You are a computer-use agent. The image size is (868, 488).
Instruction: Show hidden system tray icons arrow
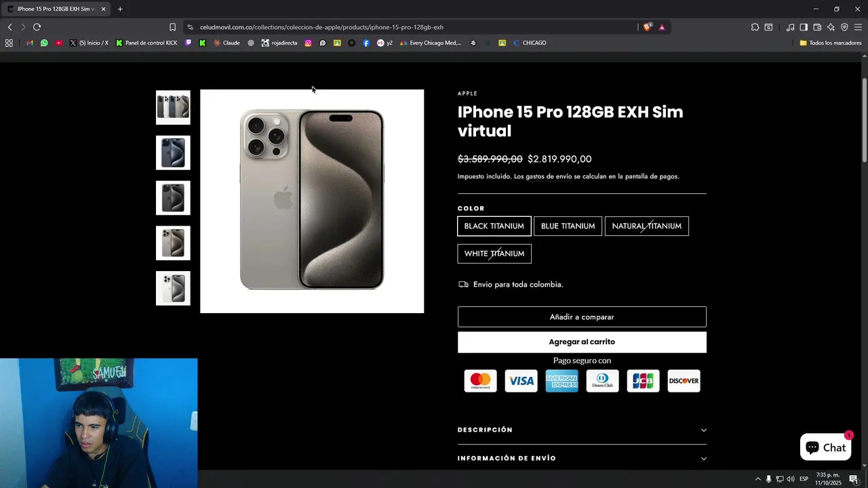point(757,479)
